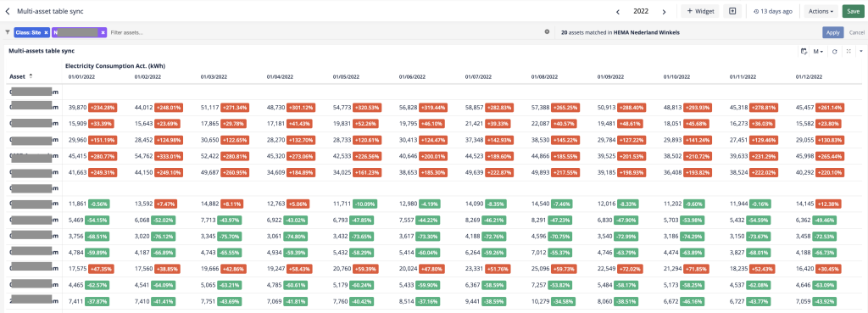The height and width of the screenshot is (313, 868).
Task: Cancel the filter changes
Action: [x=856, y=33]
